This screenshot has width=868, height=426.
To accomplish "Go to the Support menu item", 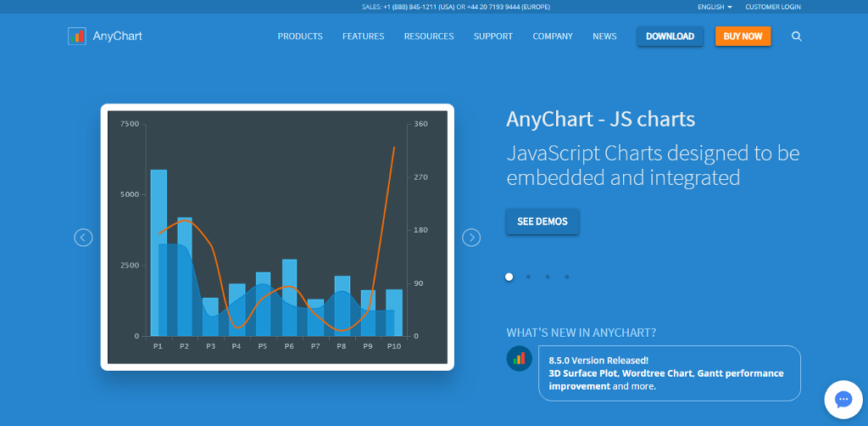I will (x=492, y=36).
